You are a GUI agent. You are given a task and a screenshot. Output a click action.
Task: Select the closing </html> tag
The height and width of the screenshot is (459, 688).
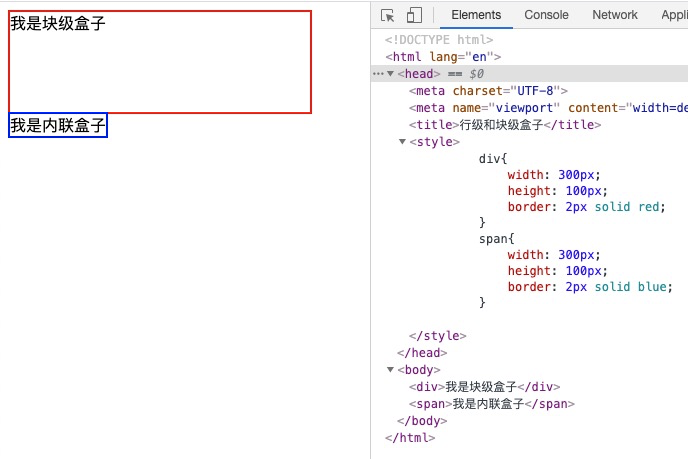pos(410,438)
